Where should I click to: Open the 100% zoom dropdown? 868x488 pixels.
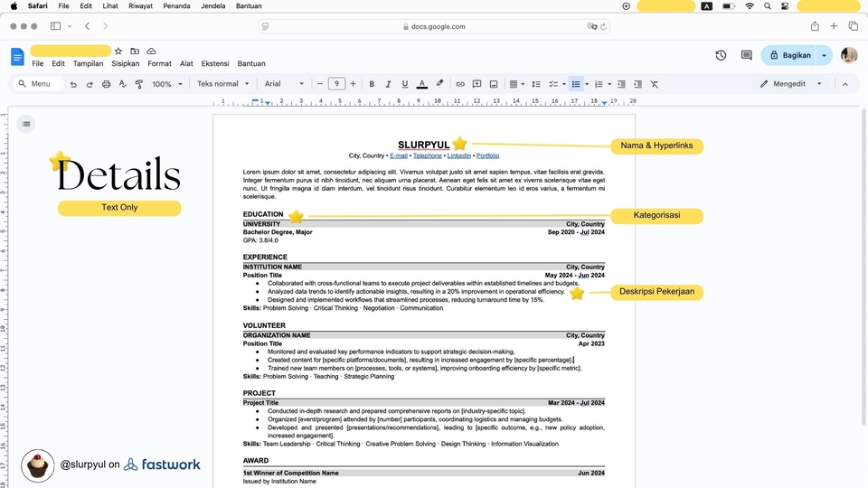(x=167, y=84)
